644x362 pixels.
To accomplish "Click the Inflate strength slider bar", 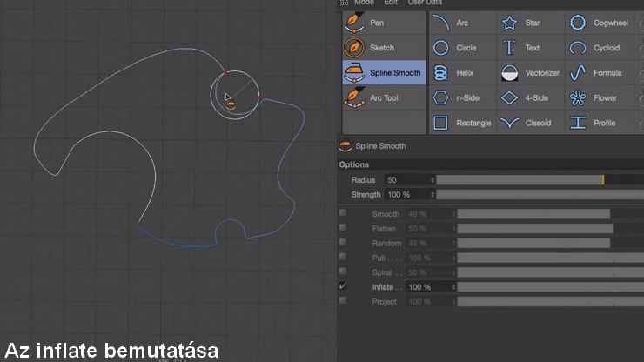I will tap(540, 286).
